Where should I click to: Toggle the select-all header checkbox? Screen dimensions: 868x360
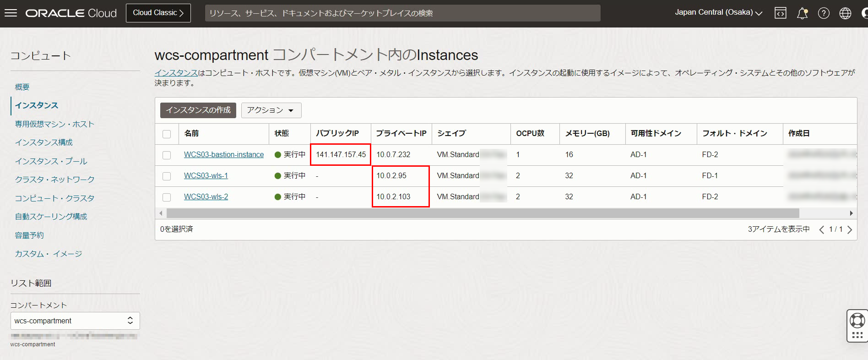point(167,134)
